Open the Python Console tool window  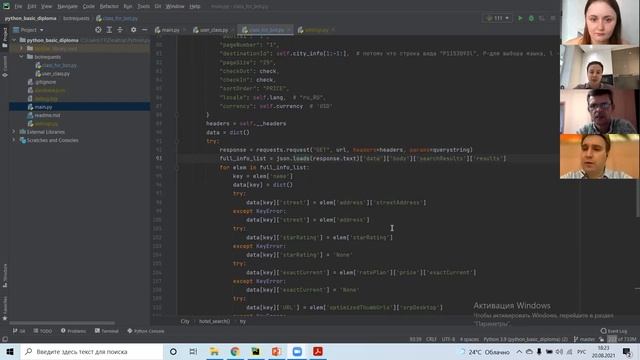coord(146,331)
